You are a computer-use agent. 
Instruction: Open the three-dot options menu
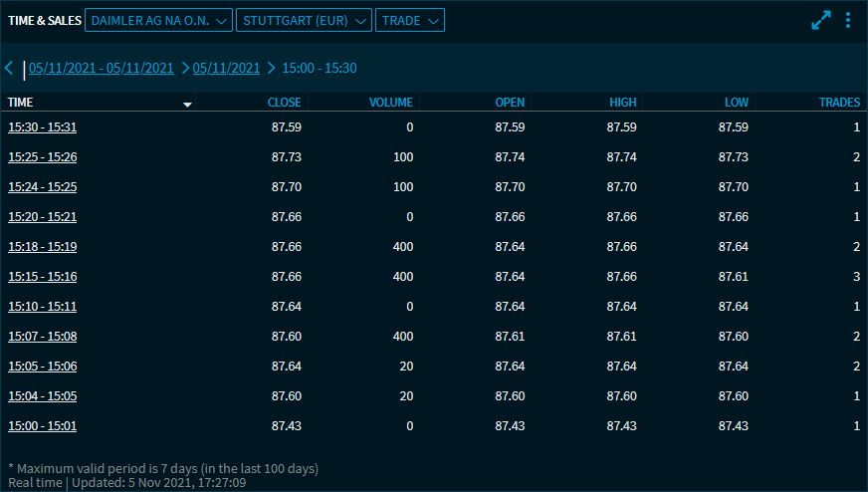click(x=848, y=20)
